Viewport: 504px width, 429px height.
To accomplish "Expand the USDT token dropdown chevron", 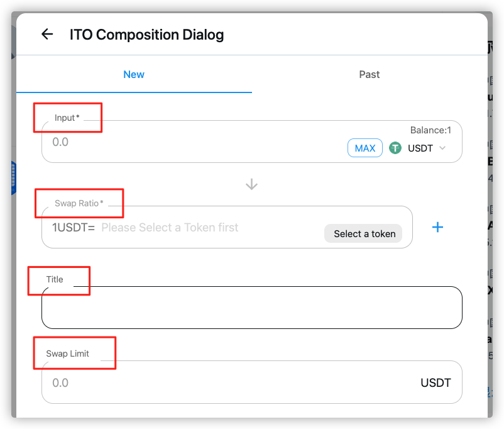I will pos(442,148).
